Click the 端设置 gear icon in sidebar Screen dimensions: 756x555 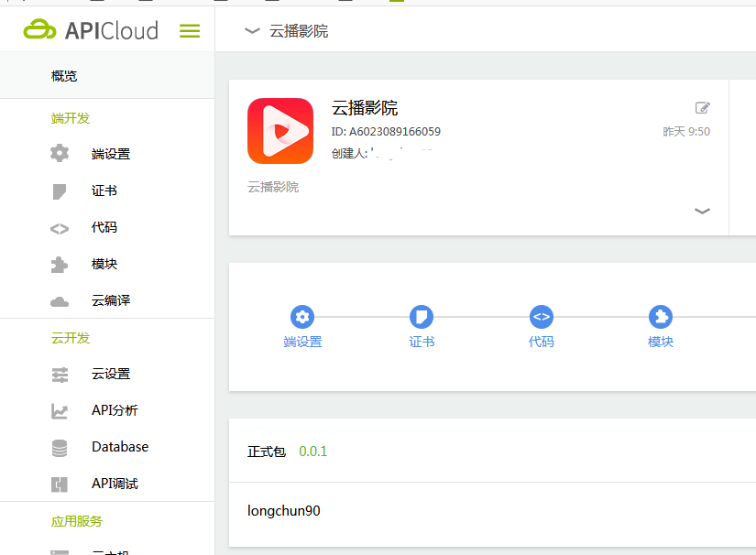[x=60, y=153]
